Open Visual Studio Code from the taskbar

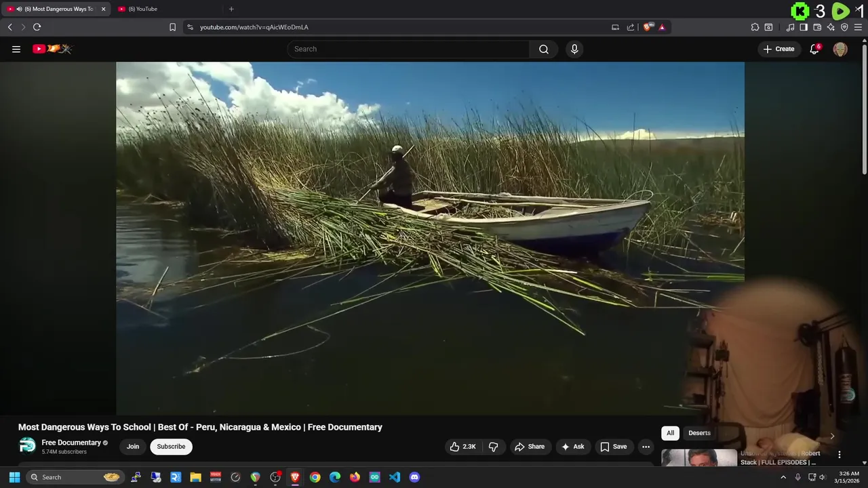tap(395, 477)
